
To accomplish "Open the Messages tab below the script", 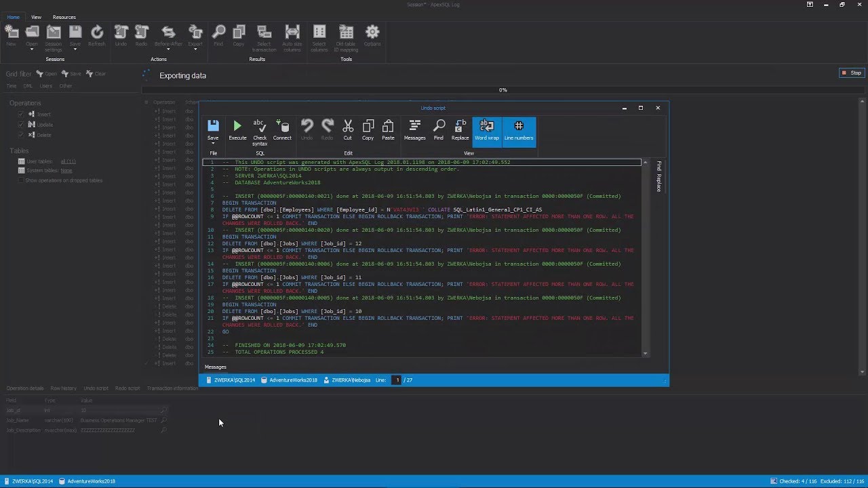I will tap(216, 367).
